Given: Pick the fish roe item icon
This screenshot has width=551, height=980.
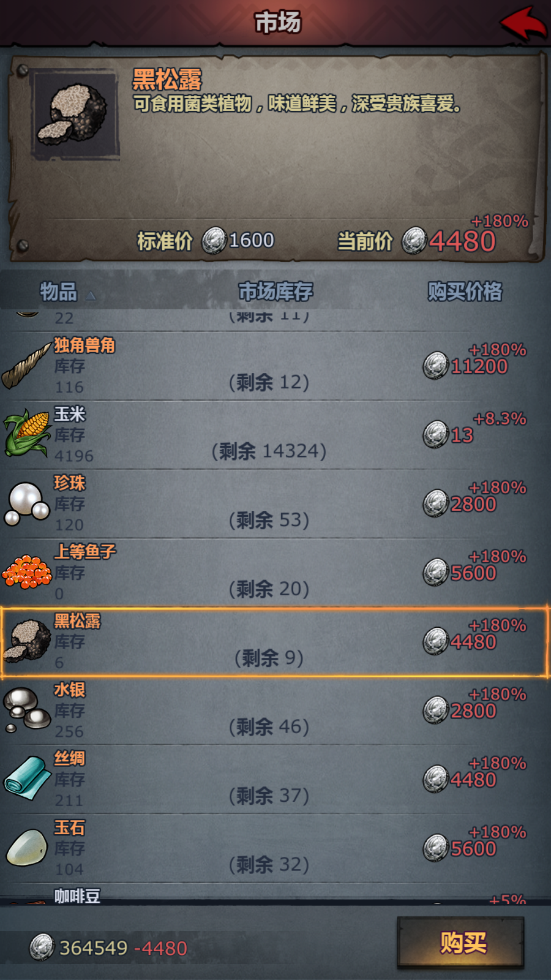Looking at the screenshot, I should click(26, 571).
